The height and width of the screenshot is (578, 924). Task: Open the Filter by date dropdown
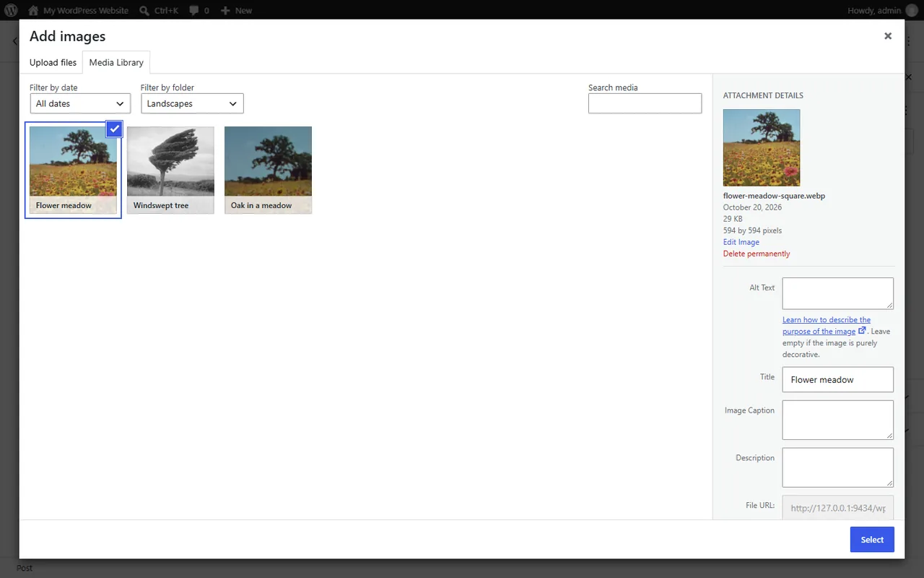80,103
